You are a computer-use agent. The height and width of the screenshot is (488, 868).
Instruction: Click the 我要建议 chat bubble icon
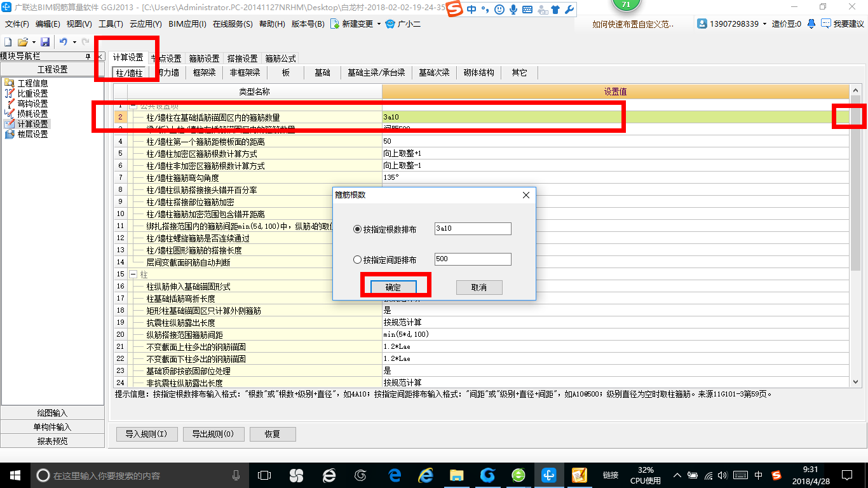coord(826,24)
